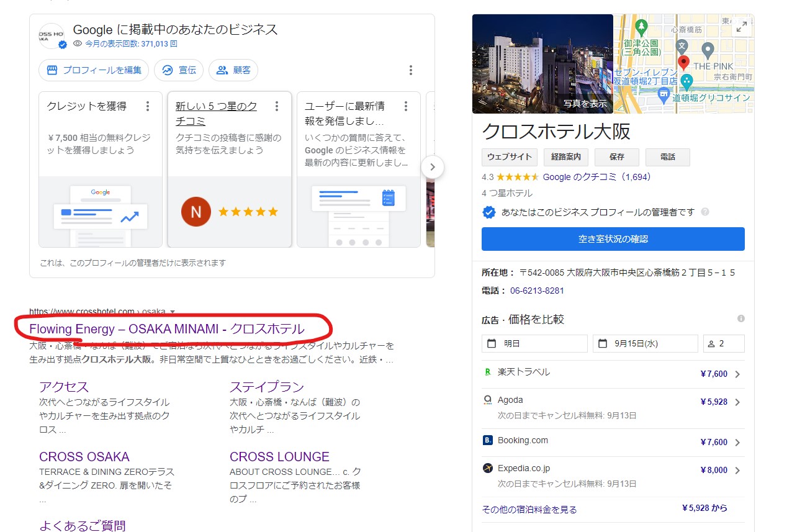The height and width of the screenshot is (532, 792).
Task: Expand the Expedia.co.jp price row chevron
Action: click(x=737, y=471)
